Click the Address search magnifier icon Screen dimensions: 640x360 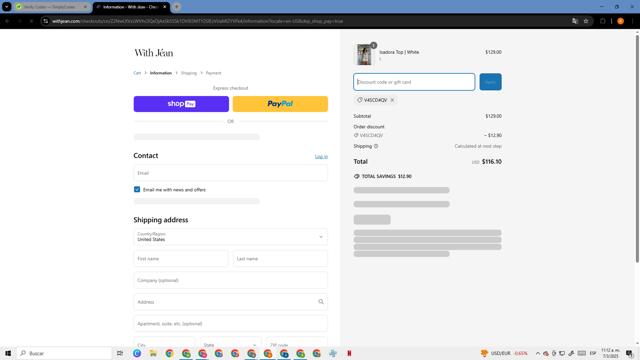pyautogui.click(x=321, y=302)
